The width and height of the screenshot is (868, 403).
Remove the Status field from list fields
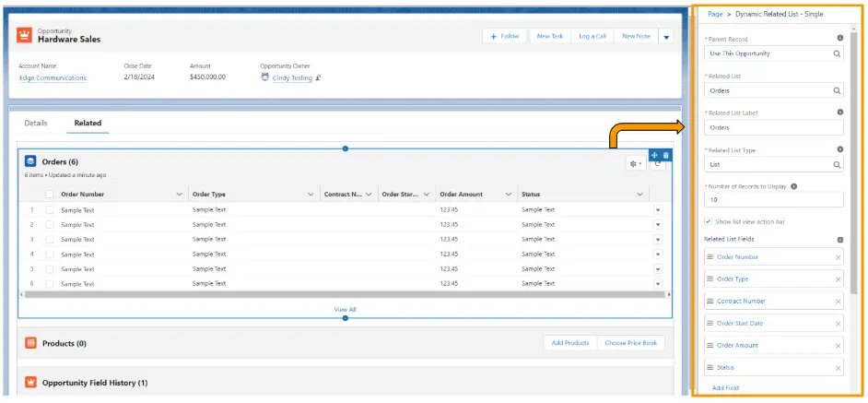point(838,368)
